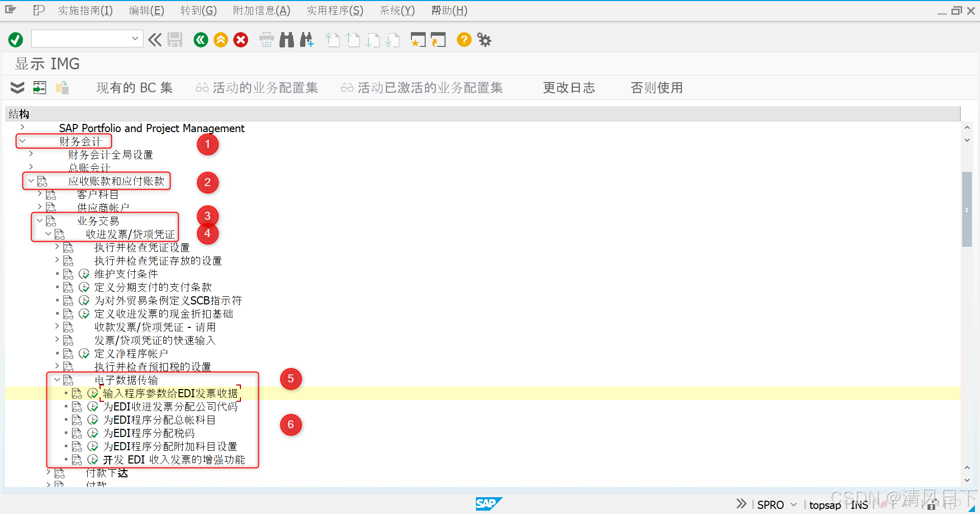The width and height of the screenshot is (980, 514).
Task: Click the Find binoculars icon
Action: (x=287, y=40)
